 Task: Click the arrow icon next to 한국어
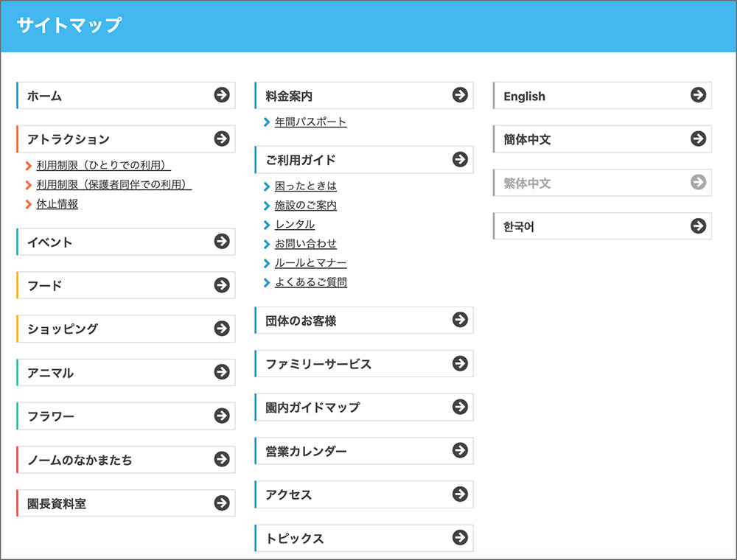pos(699,226)
